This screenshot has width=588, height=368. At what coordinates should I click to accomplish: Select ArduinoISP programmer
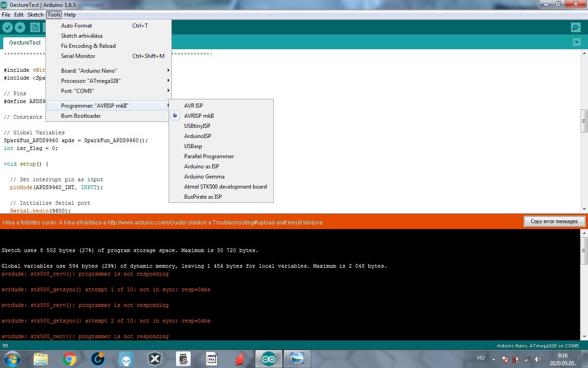(221, 136)
